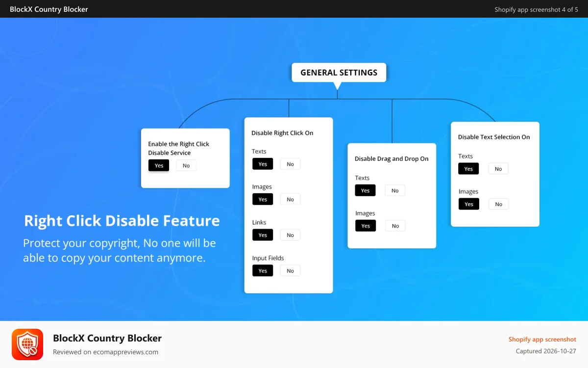The height and width of the screenshot is (368, 588).
Task: Click the Input Fields label
Action: click(x=268, y=258)
